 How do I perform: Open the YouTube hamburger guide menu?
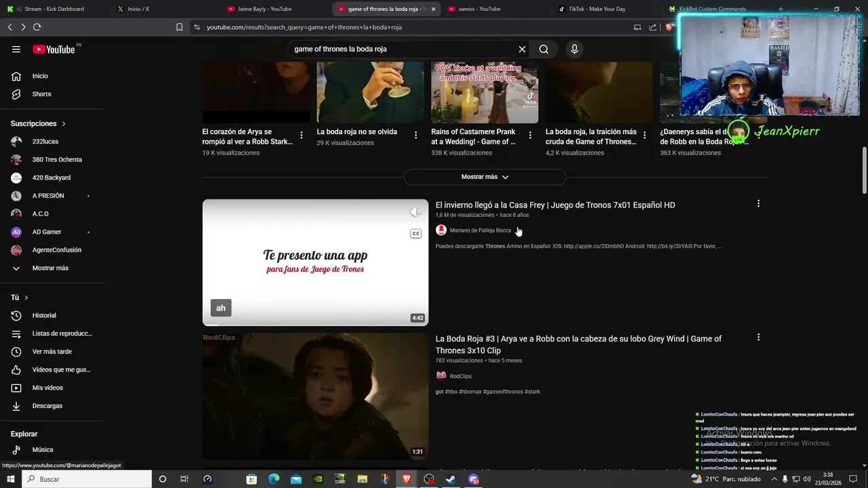pyautogui.click(x=16, y=49)
